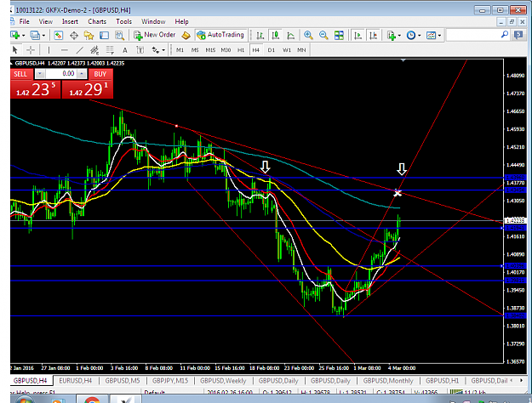Expand the Indicators dropdown arrow

coord(399,36)
